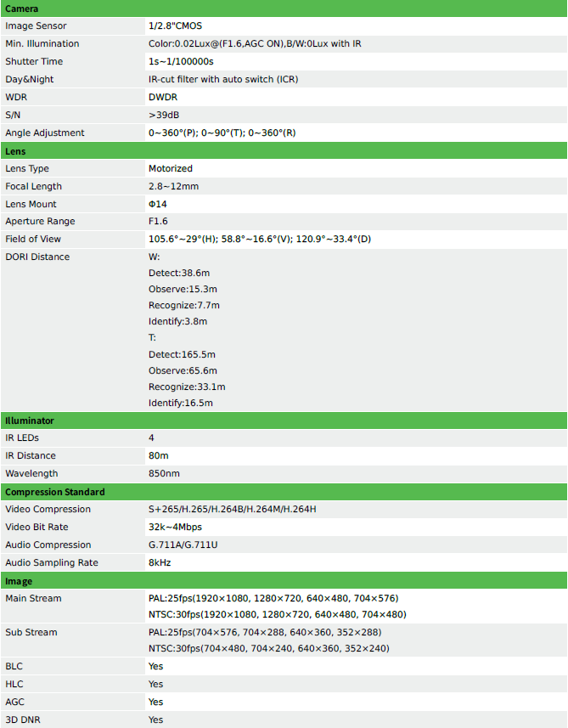
Task: Click the DORI Distance row label
Action: 37,257
